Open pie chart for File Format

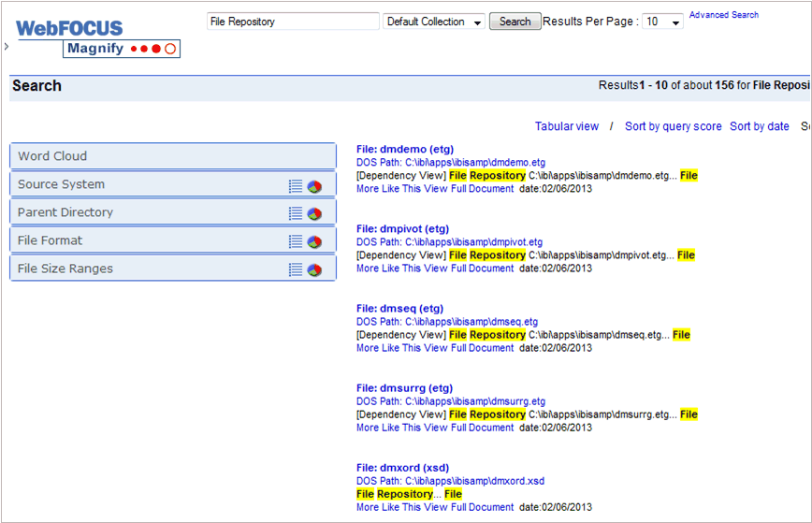(314, 241)
